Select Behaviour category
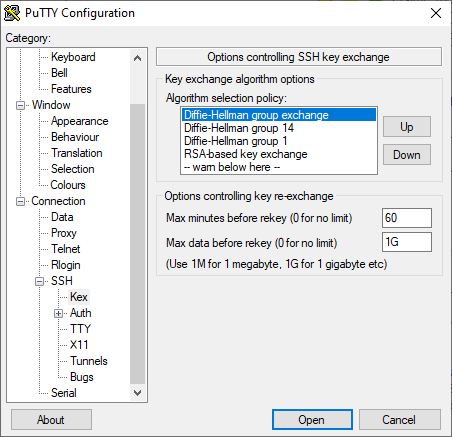 pyautogui.click(x=75, y=137)
